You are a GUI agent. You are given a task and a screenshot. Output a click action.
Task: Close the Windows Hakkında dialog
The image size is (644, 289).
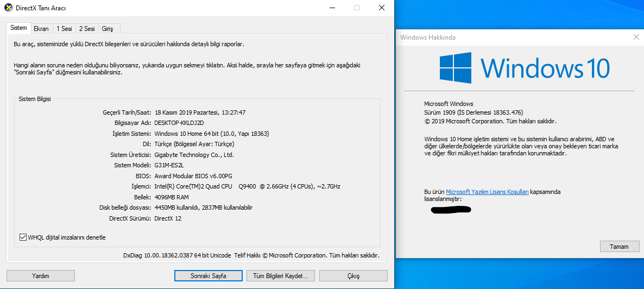(x=636, y=37)
